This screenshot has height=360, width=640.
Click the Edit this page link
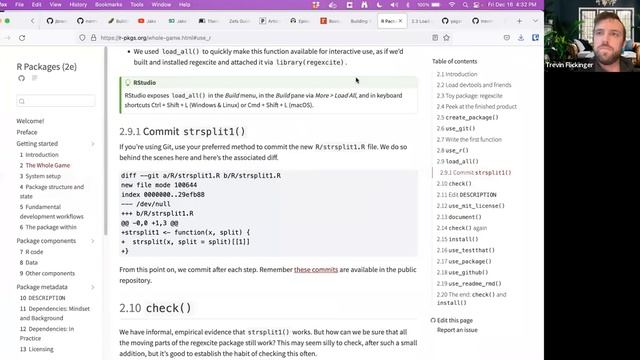pyautogui.click(x=455, y=320)
